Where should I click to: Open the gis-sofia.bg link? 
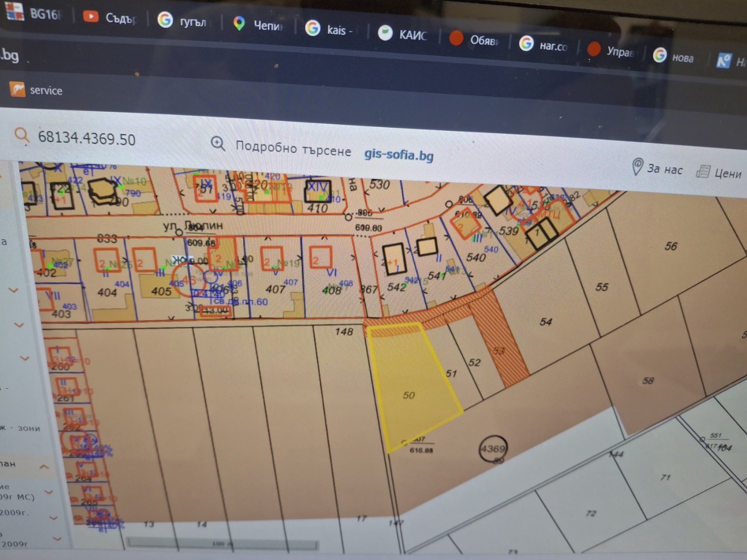click(x=398, y=155)
